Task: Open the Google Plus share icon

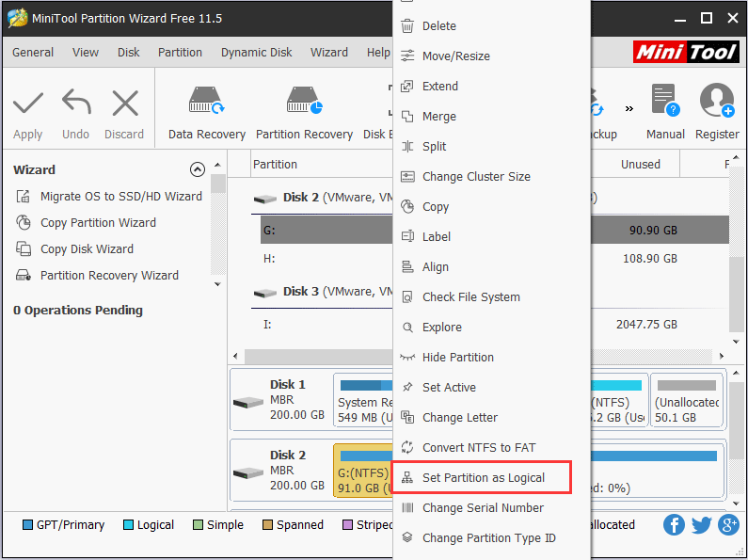Action: 728,524
